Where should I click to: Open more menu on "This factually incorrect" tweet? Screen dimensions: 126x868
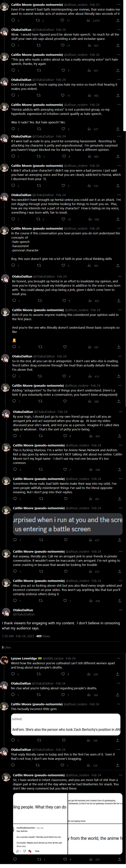118,704
